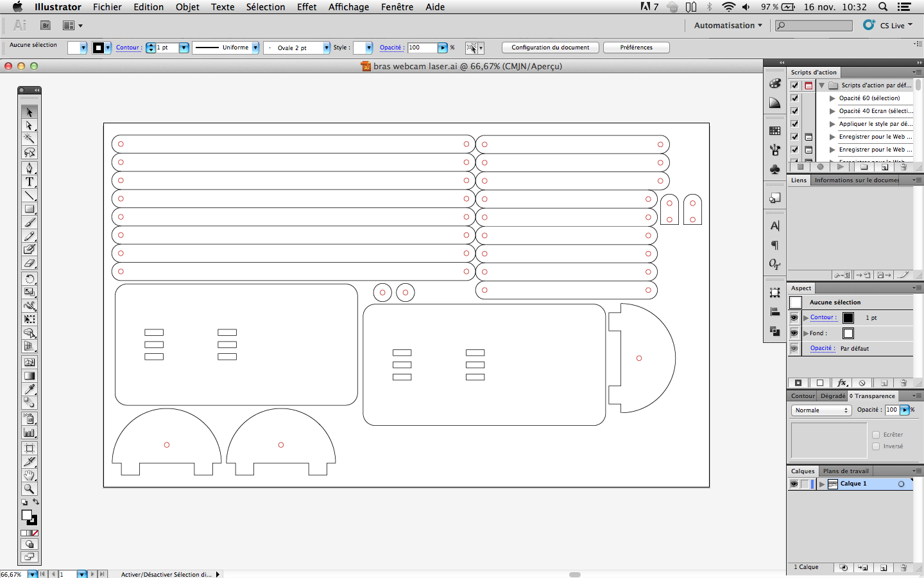This screenshot has width=924, height=578.
Task: Select the Rectangle tool
Action: pos(30,209)
